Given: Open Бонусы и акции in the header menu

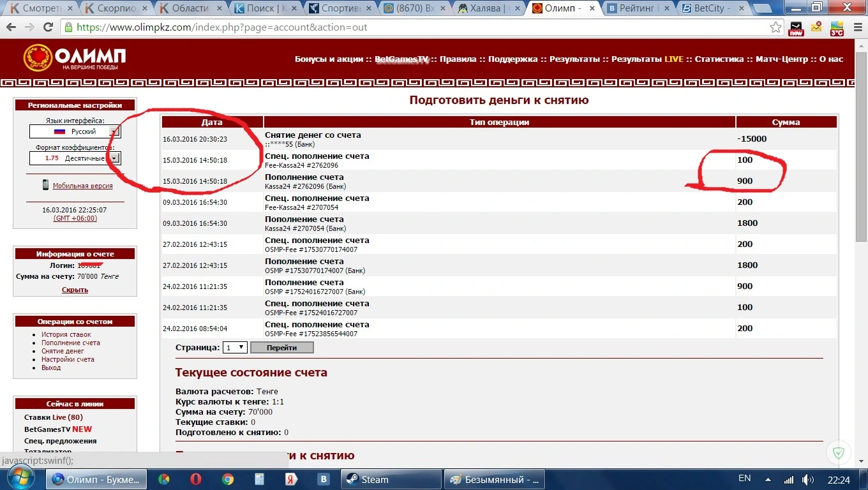Looking at the screenshot, I should (x=329, y=59).
